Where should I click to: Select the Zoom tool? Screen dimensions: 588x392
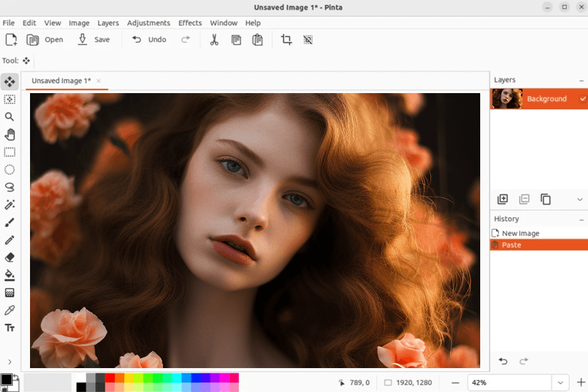pos(10,117)
